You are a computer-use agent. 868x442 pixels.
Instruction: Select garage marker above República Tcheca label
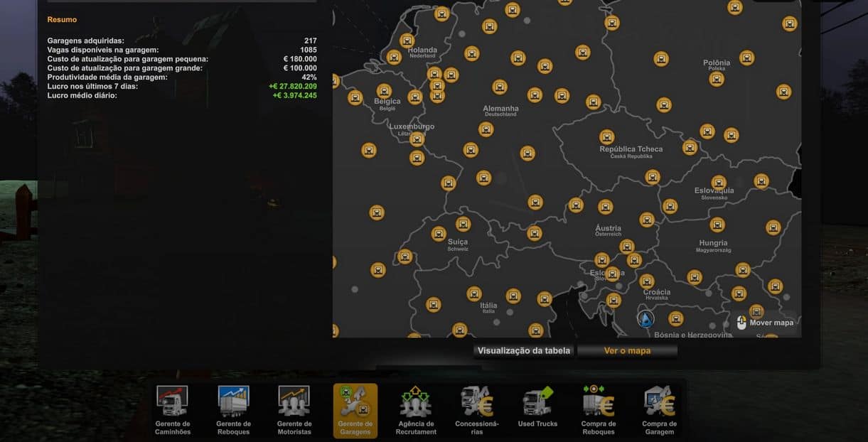point(606,136)
